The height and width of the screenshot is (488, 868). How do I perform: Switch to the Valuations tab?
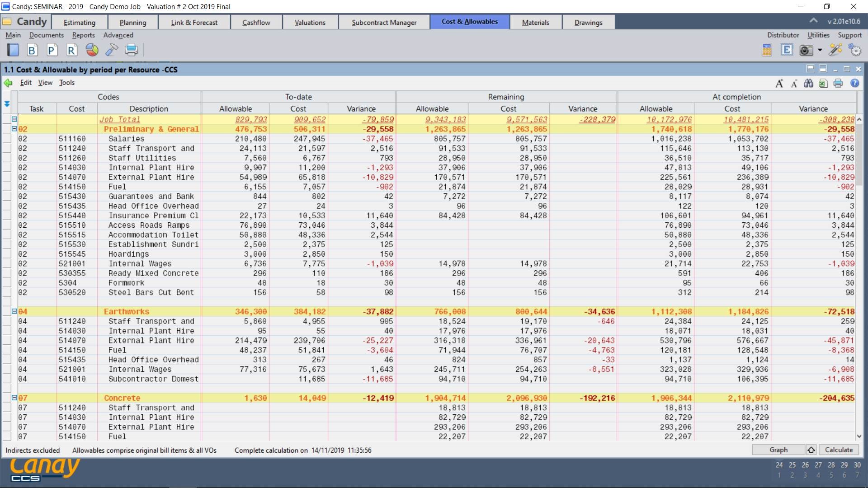pyautogui.click(x=310, y=22)
